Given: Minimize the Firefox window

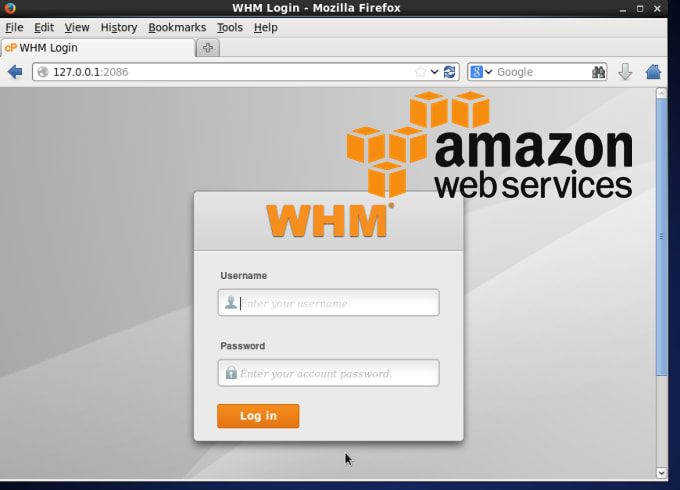Looking at the screenshot, I should 623,8.
